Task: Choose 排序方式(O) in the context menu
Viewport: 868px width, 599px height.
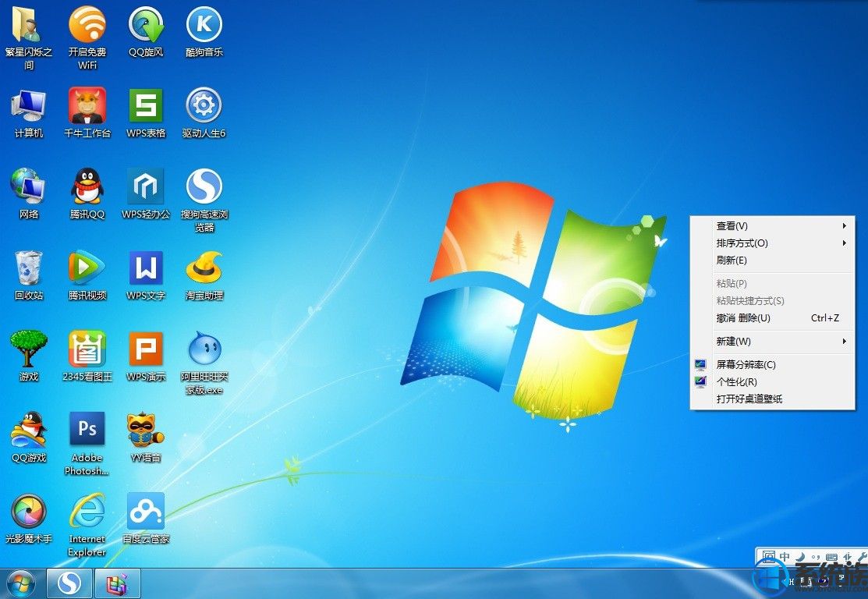Action: click(x=772, y=243)
